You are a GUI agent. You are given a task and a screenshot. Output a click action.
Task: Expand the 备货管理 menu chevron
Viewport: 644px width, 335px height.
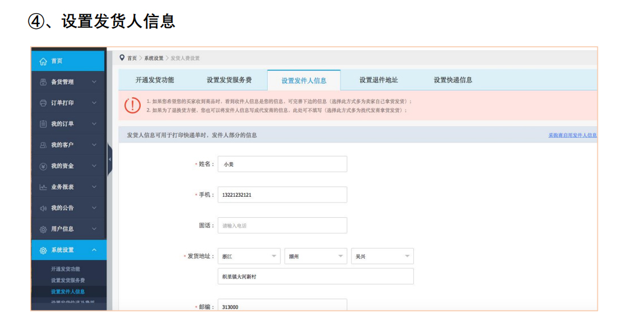[x=94, y=82]
